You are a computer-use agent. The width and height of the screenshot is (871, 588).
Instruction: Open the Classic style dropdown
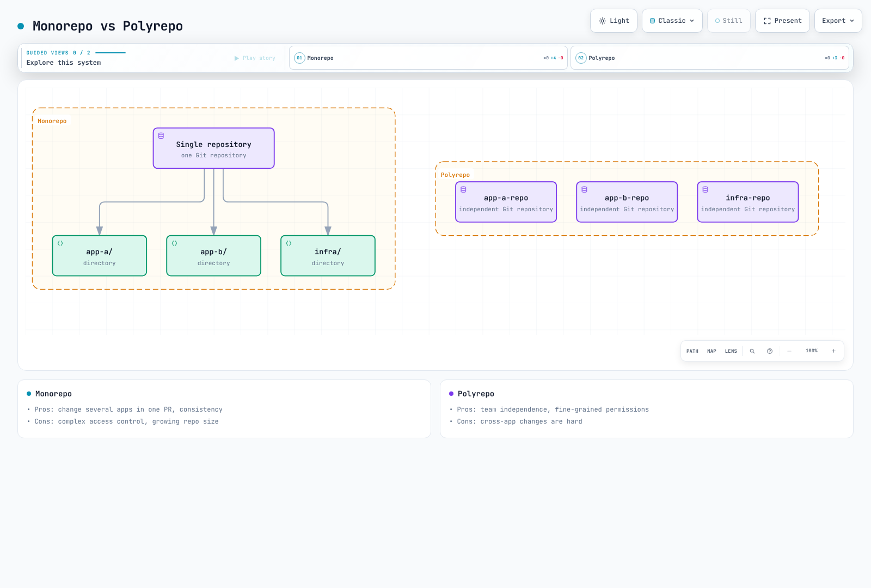click(x=672, y=21)
